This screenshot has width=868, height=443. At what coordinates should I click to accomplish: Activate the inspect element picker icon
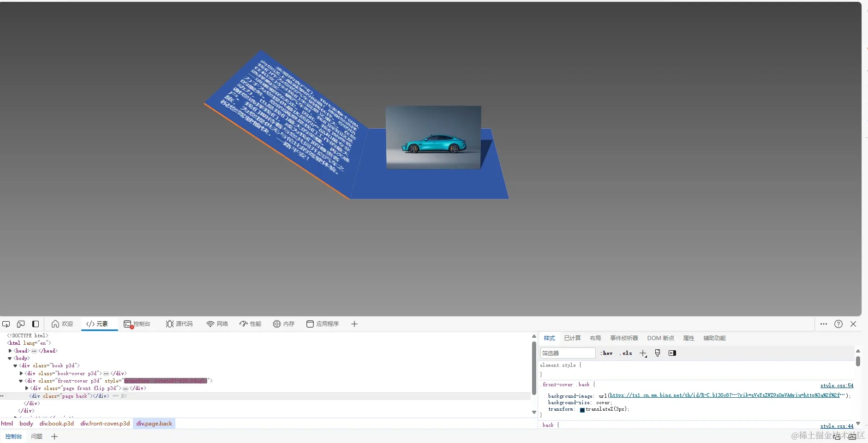click(x=6, y=324)
